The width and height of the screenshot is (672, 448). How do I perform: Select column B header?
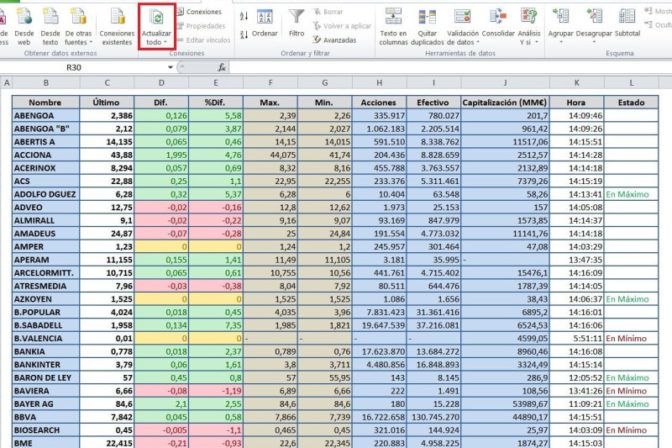[x=46, y=83]
